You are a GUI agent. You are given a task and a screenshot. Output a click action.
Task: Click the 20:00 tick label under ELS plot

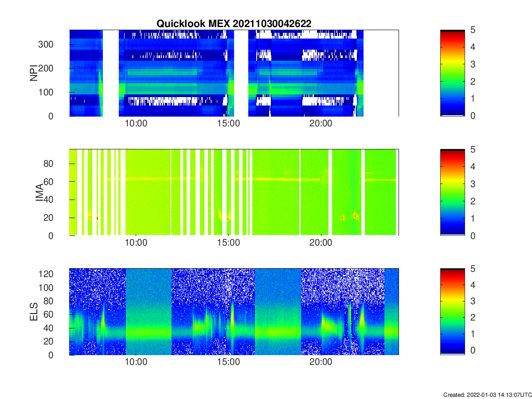(x=321, y=362)
